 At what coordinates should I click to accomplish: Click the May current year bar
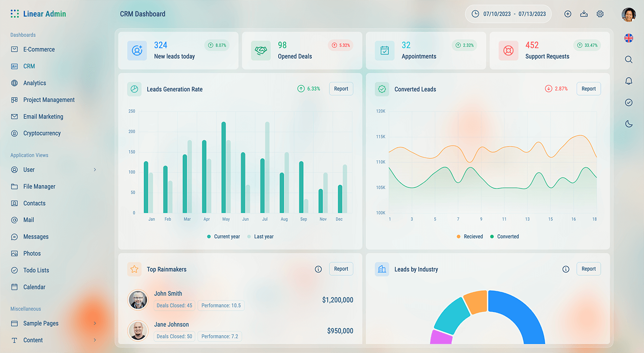[x=224, y=168]
